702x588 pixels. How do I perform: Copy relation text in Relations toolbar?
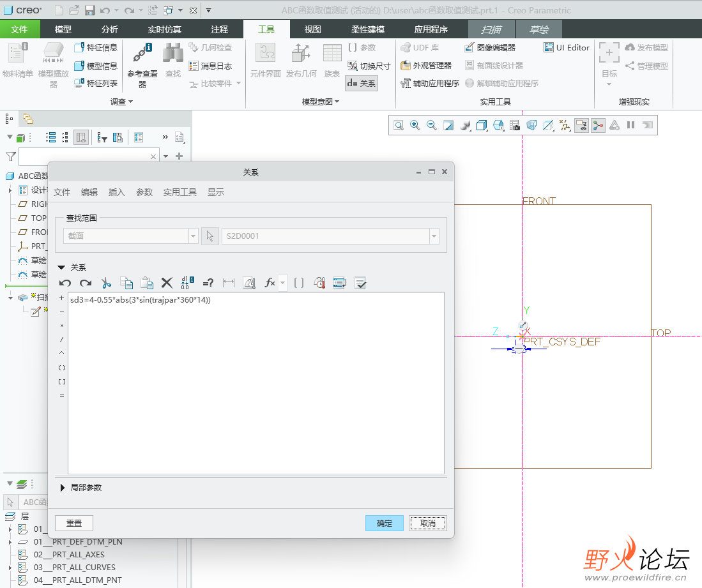tap(126, 283)
